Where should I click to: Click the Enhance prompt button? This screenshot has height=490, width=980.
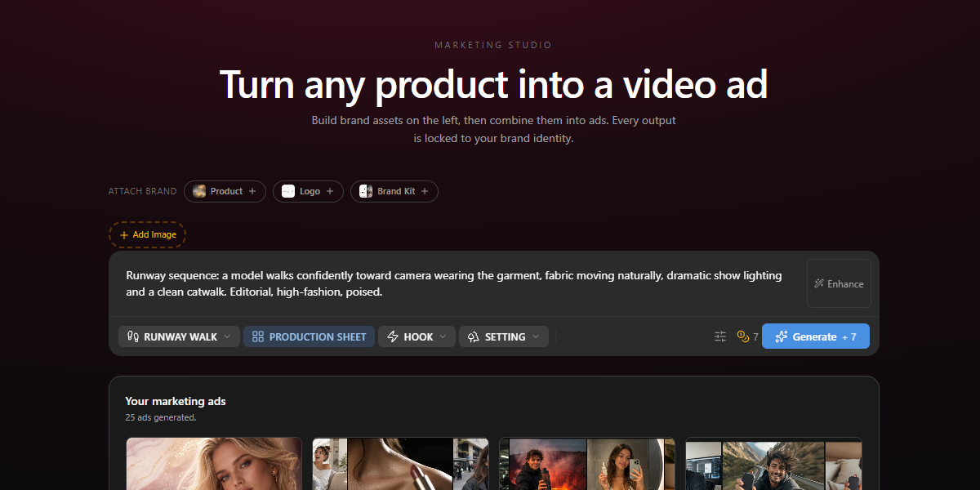click(839, 284)
